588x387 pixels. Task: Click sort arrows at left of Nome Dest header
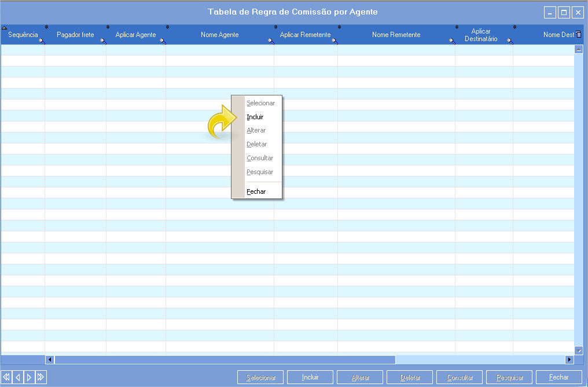pos(514,27)
